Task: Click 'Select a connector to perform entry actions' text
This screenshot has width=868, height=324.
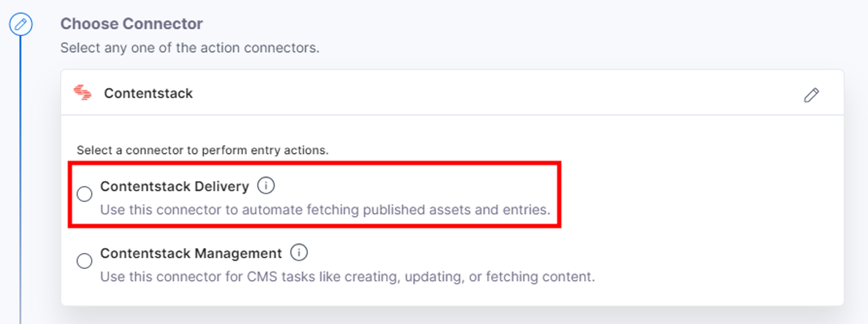Action: click(203, 150)
